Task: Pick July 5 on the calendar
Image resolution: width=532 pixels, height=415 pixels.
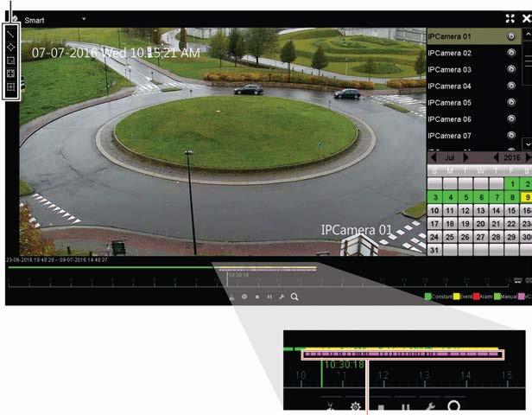Action: coord(465,197)
